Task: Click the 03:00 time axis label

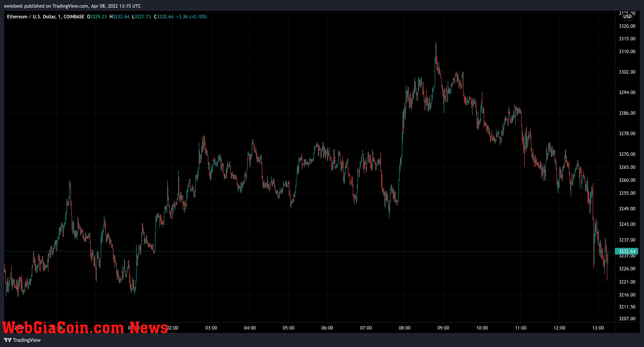Action: click(211, 328)
